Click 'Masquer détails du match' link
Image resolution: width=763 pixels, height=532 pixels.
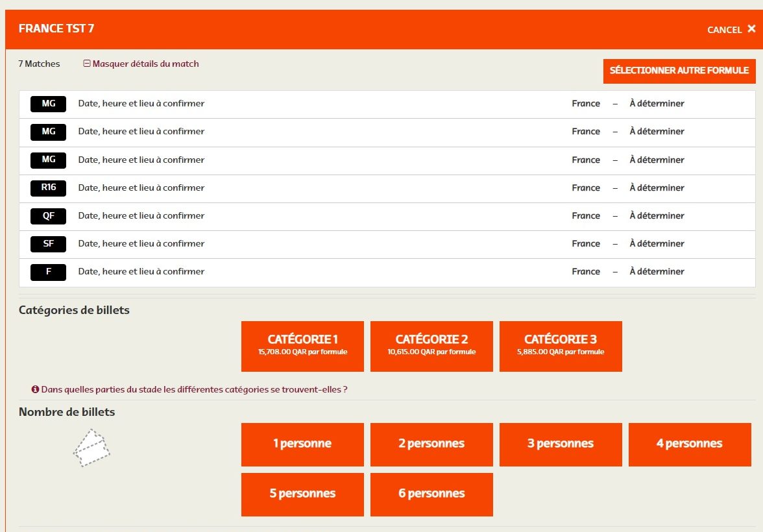coord(145,64)
